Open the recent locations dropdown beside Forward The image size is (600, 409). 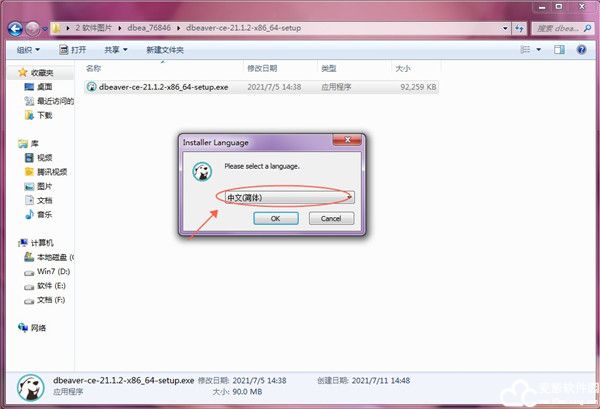coord(45,29)
